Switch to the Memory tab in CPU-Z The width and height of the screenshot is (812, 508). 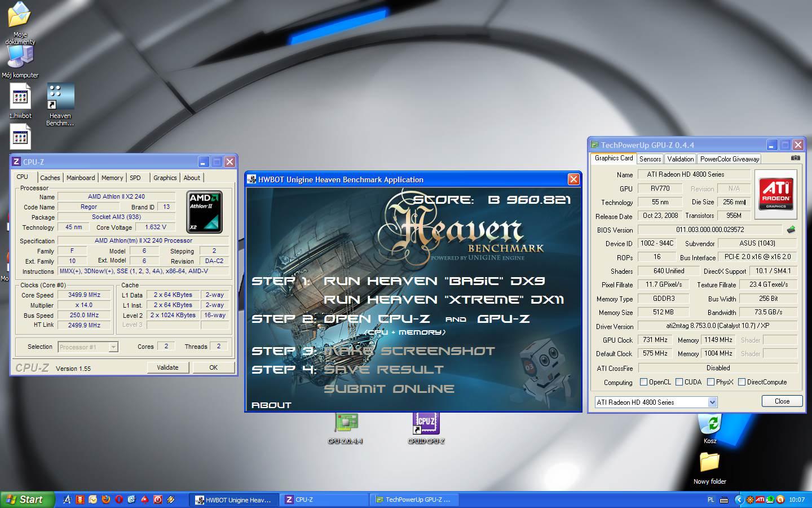112,178
